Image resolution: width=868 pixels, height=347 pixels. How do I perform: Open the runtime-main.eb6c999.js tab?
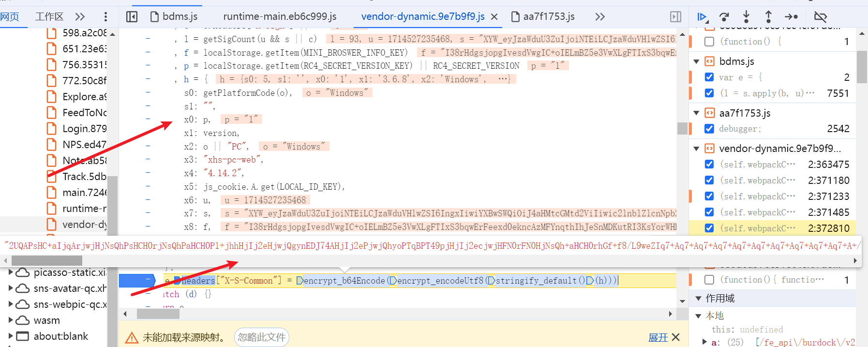tap(280, 17)
